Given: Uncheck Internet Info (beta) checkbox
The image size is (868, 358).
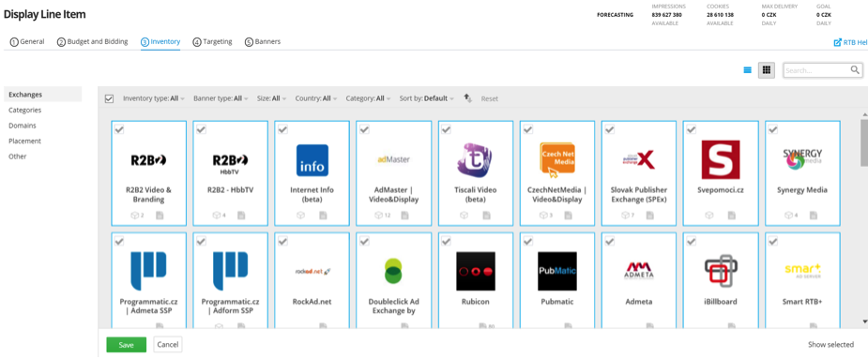Looking at the screenshot, I should click(282, 129).
